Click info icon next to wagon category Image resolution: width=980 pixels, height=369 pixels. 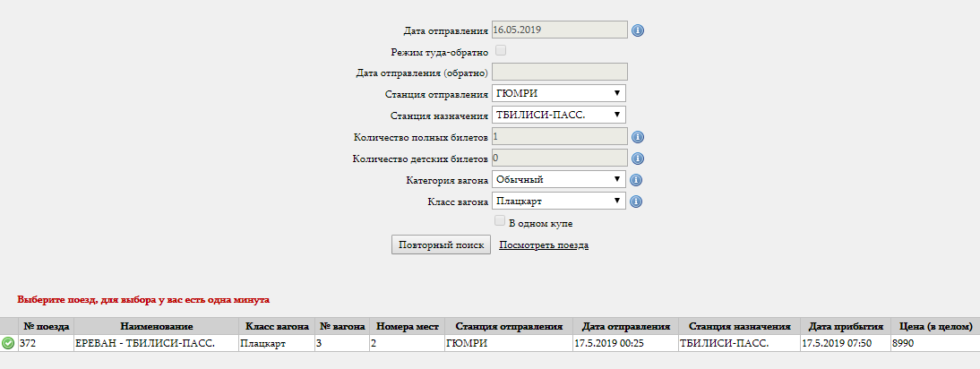(638, 180)
